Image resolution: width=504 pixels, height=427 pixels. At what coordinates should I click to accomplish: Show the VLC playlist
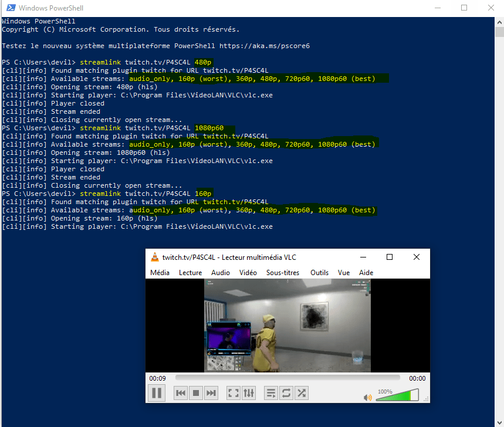270,393
